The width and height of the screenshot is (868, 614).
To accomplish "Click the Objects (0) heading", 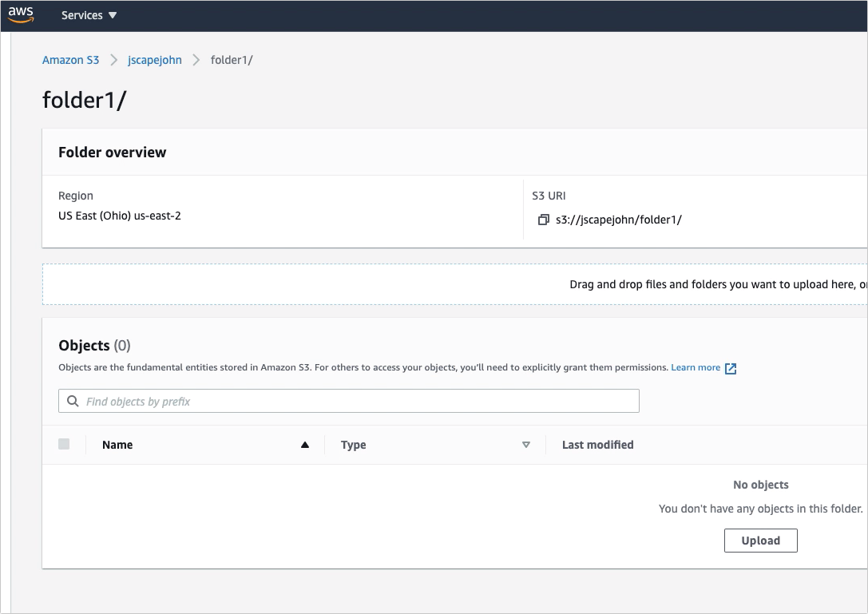I will (x=95, y=346).
